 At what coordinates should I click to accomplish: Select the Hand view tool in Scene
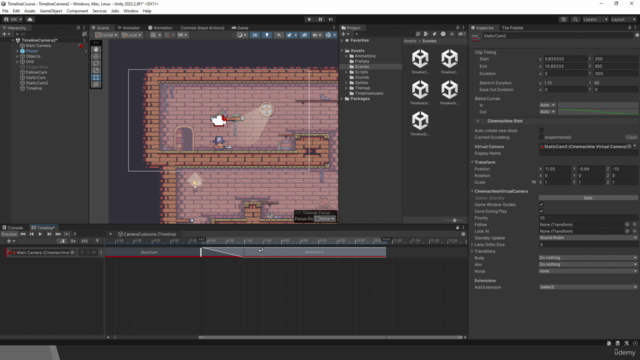pyautogui.click(x=96, y=49)
